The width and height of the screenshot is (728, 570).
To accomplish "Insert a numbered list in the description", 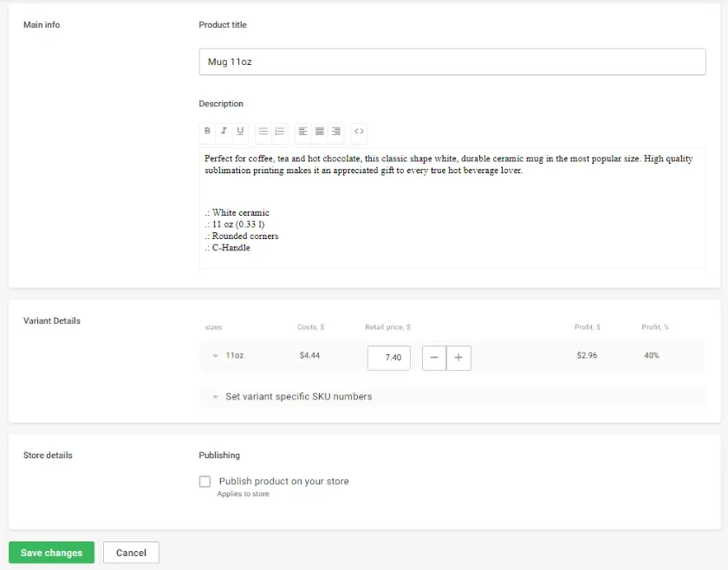I will pos(280,132).
